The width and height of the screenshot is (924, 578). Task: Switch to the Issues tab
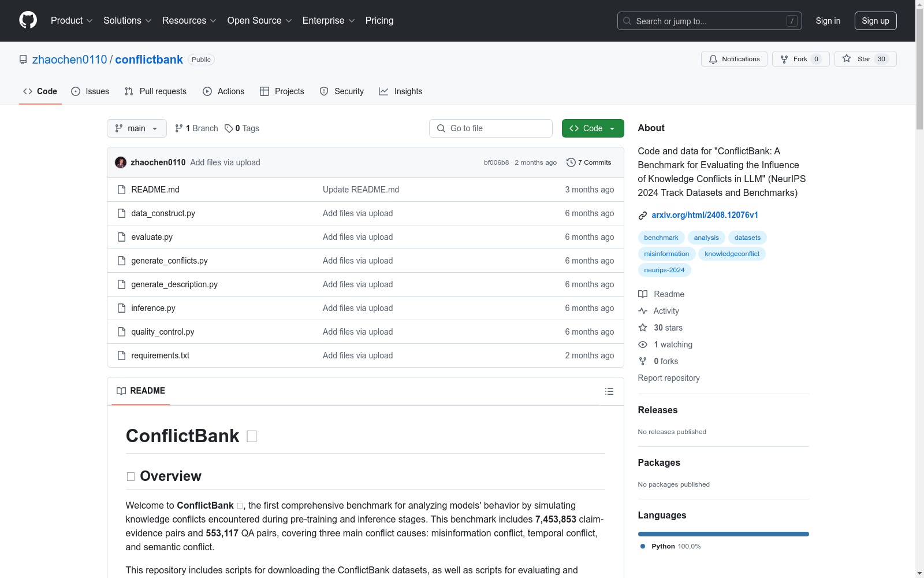click(x=90, y=91)
